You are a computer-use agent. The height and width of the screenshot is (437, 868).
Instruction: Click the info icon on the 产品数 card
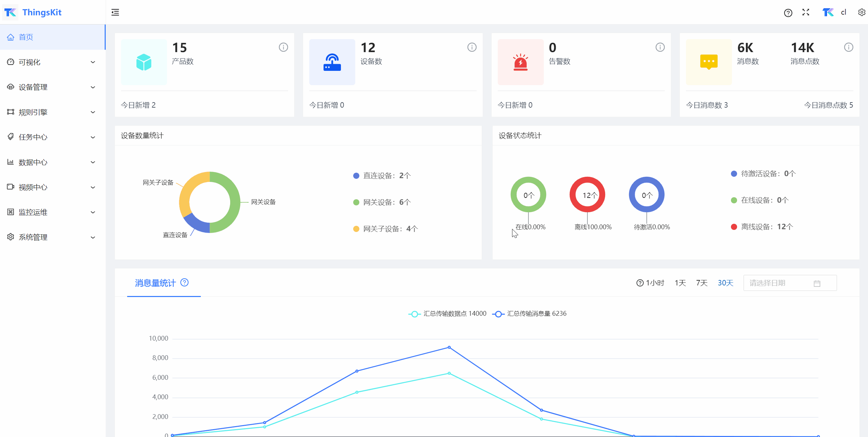(x=283, y=47)
